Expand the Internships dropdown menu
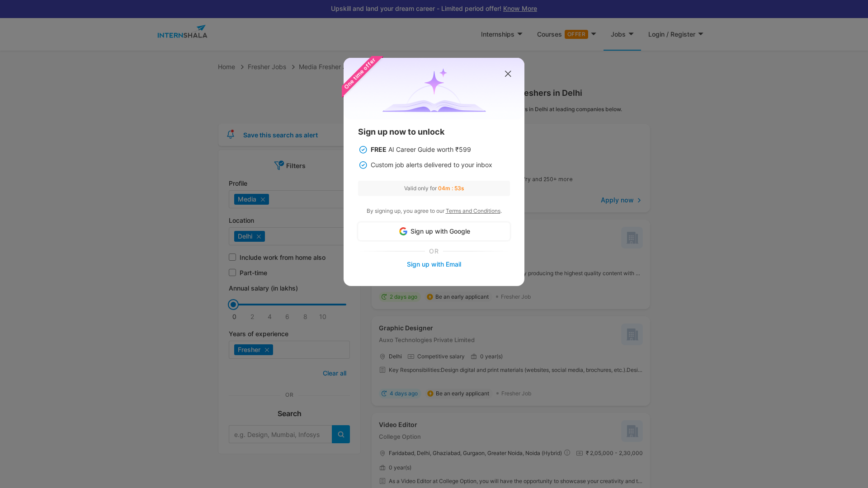This screenshot has height=488, width=868. pyautogui.click(x=501, y=34)
